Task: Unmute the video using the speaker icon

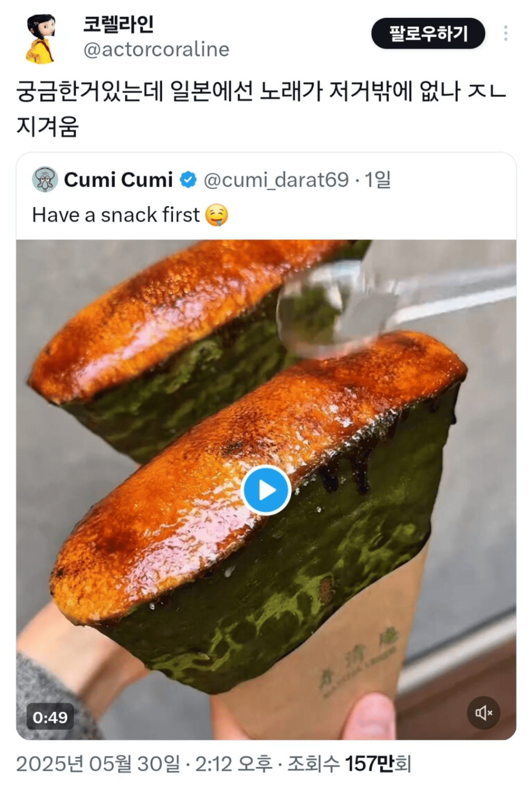Action: click(483, 713)
